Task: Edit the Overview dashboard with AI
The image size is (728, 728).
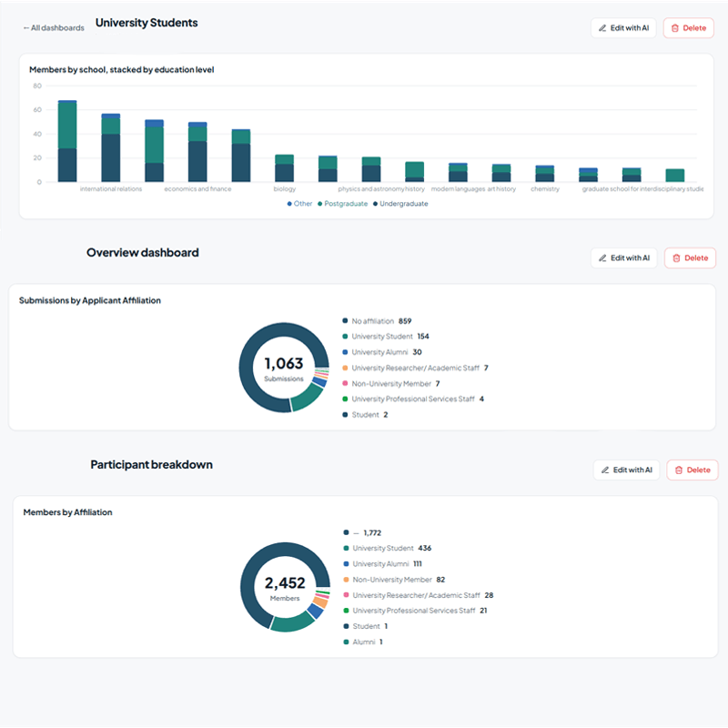Action: coord(624,258)
